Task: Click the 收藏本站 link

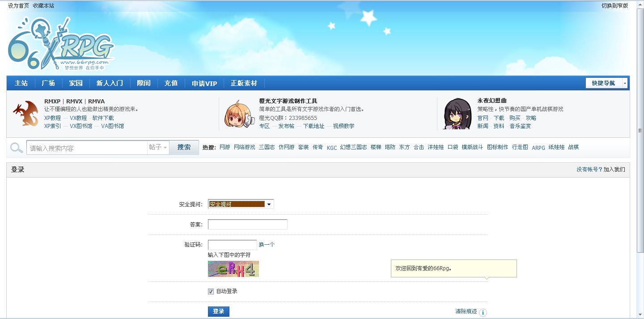Action: click(x=43, y=6)
